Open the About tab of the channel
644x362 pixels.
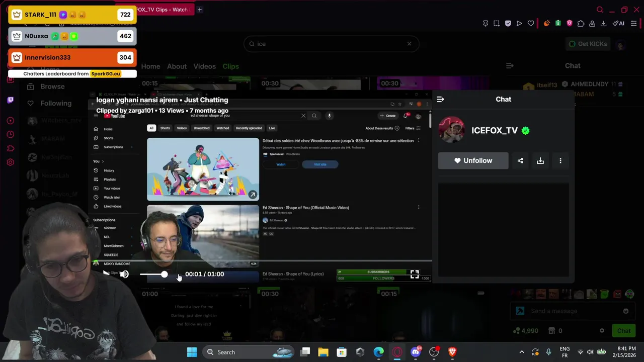pyautogui.click(x=177, y=66)
